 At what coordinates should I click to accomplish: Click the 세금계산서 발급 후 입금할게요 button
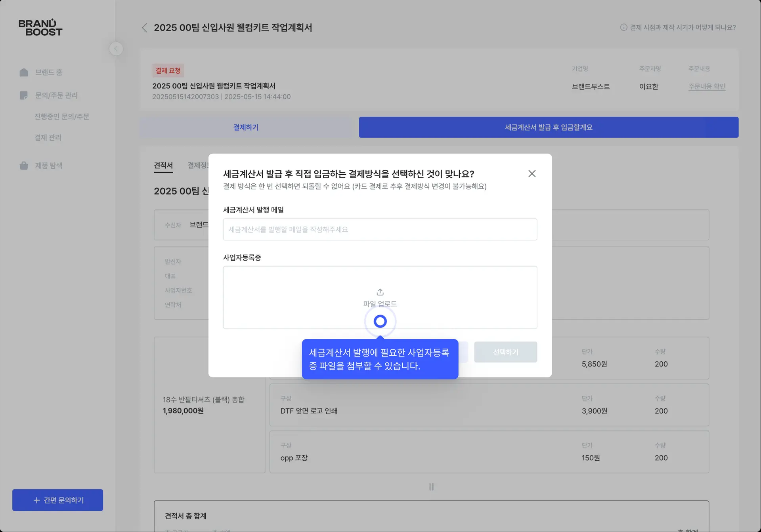(x=549, y=127)
